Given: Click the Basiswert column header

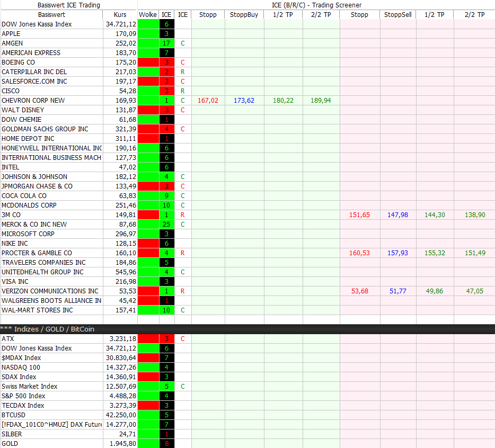Looking at the screenshot, I should (51, 14).
